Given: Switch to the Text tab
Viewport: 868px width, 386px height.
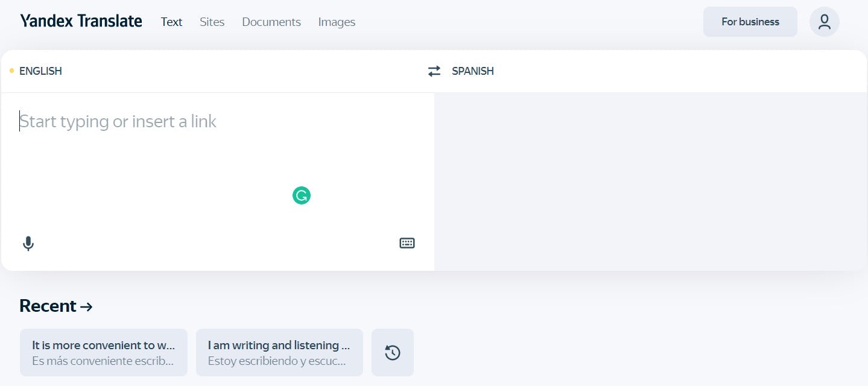Looking at the screenshot, I should pyautogui.click(x=171, y=22).
